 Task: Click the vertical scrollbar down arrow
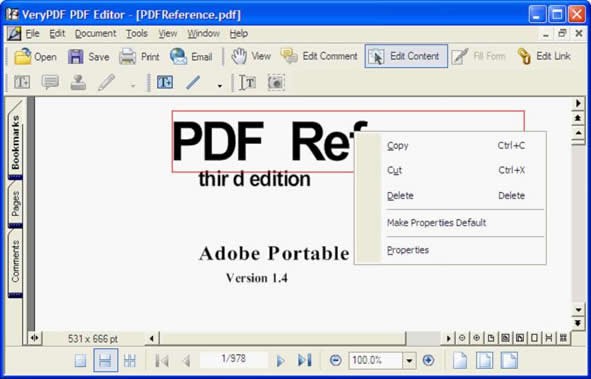tap(579, 310)
